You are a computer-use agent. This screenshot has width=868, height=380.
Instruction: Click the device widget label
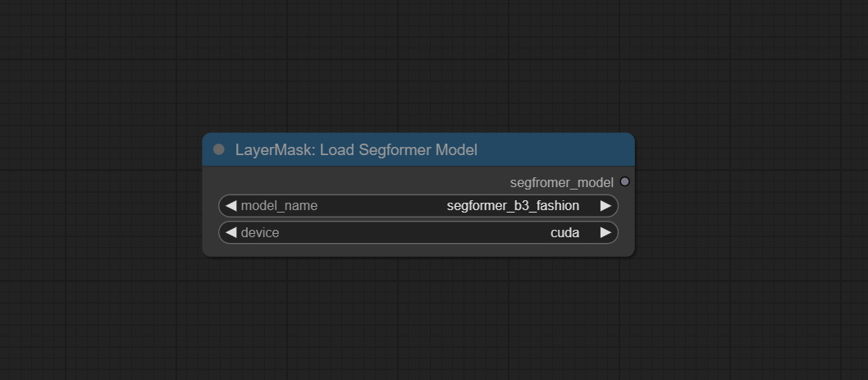[260, 233]
